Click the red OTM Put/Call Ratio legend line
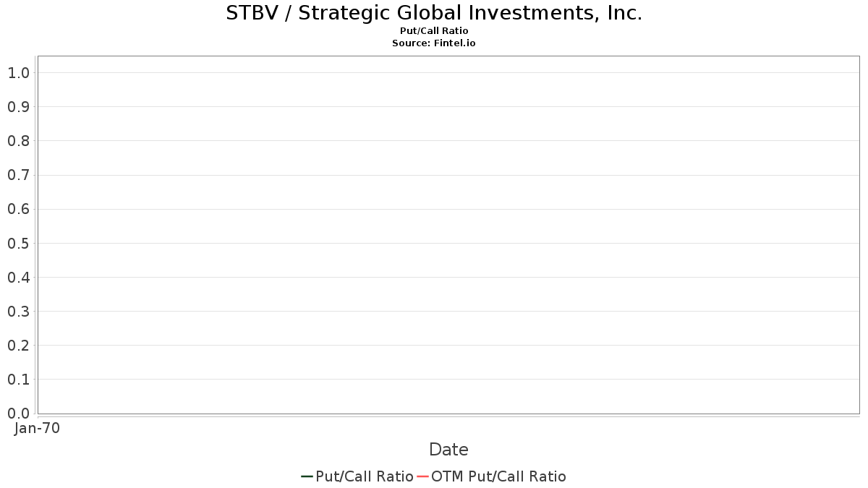This screenshot has width=868, height=488. tap(422, 476)
